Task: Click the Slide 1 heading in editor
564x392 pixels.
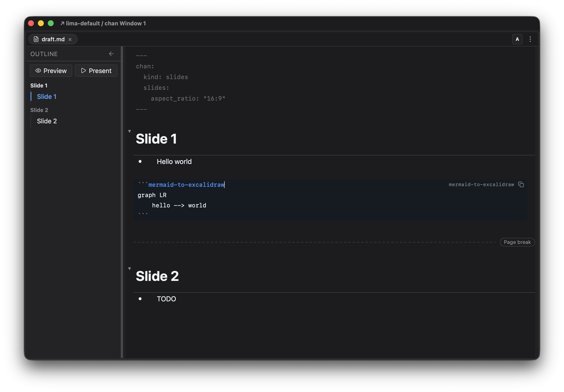Action: click(x=156, y=139)
